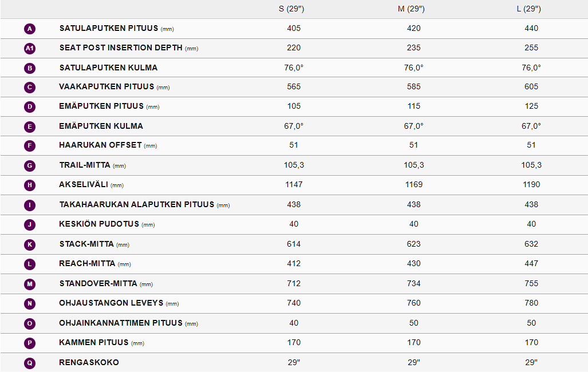Select the K badge beside stack-mitta
The width and height of the screenshot is (588, 372).
30,245
